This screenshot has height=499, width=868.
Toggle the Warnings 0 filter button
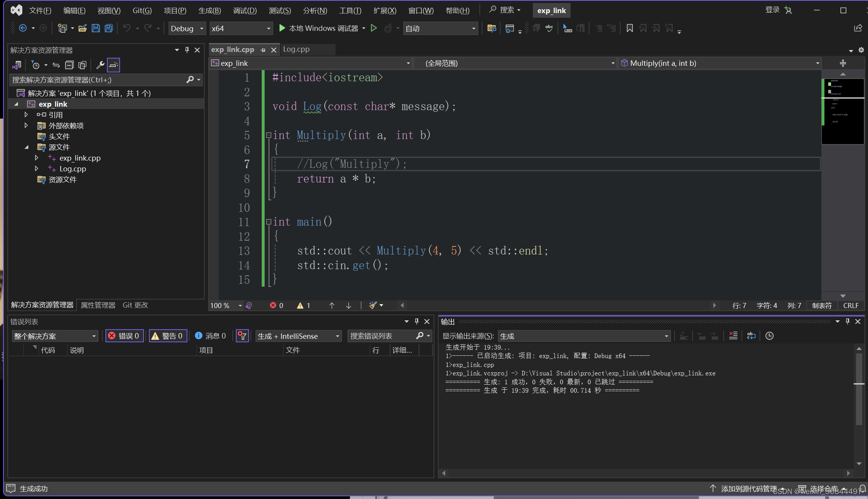(x=168, y=336)
